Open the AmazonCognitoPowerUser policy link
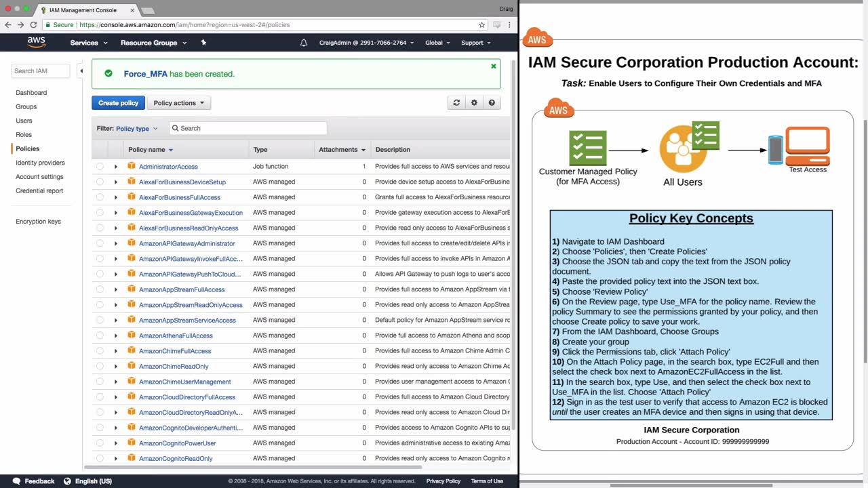Image resolution: width=868 pixels, height=488 pixels. tap(178, 443)
